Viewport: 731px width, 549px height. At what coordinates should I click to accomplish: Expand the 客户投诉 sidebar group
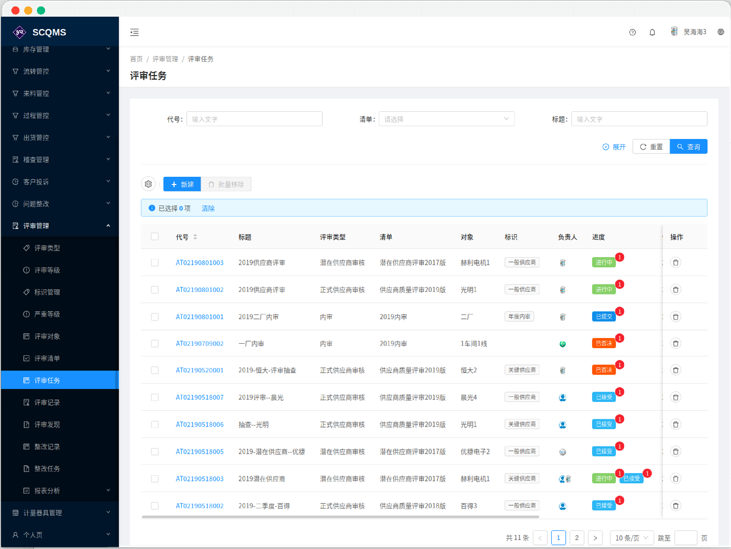pyautogui.click(x=60, y=182)
